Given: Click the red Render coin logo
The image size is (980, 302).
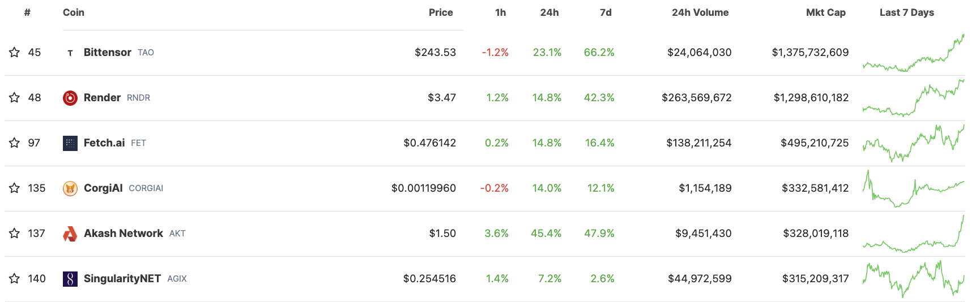Looking at the screenshot, I should point(70,98).
